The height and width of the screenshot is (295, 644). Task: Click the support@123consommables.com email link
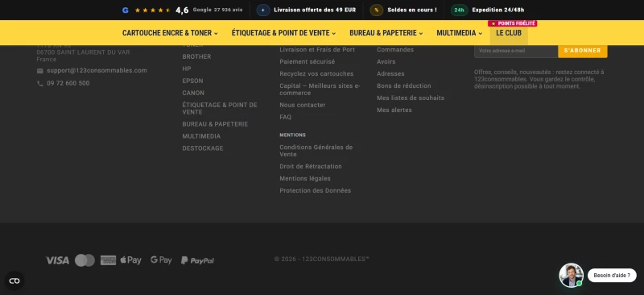tap(97, 70)
